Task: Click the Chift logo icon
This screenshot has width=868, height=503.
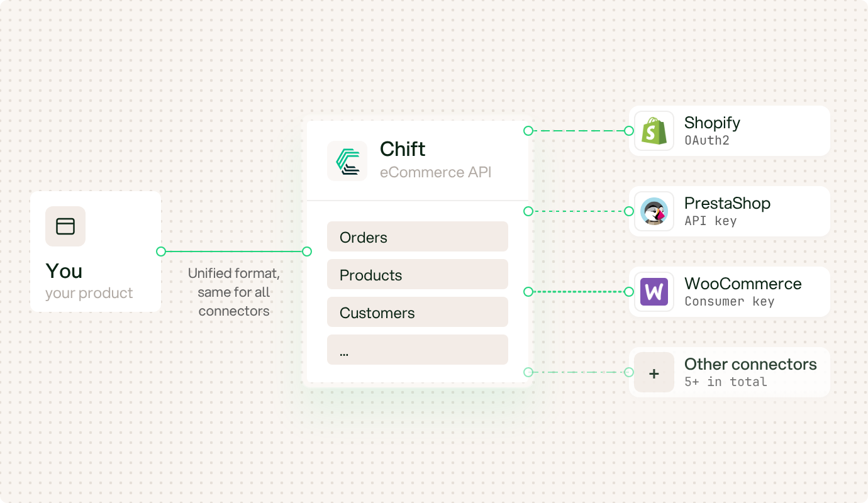Action: coord(347,161)
